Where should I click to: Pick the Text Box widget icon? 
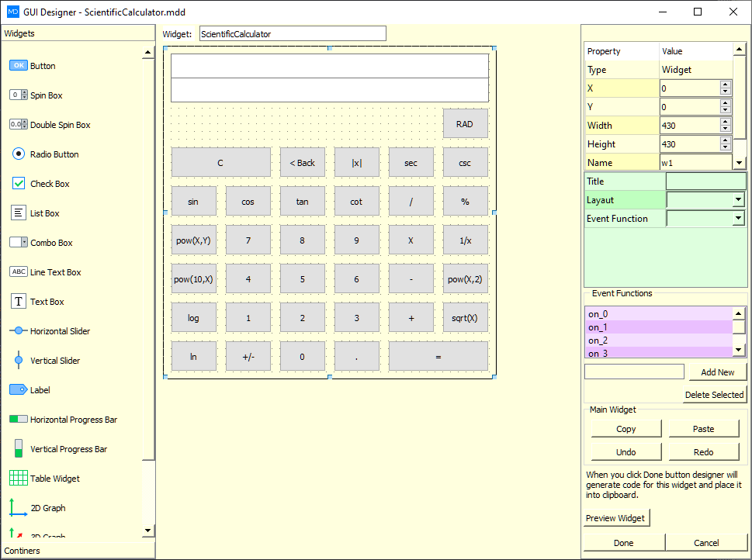[x=19, y=302]
